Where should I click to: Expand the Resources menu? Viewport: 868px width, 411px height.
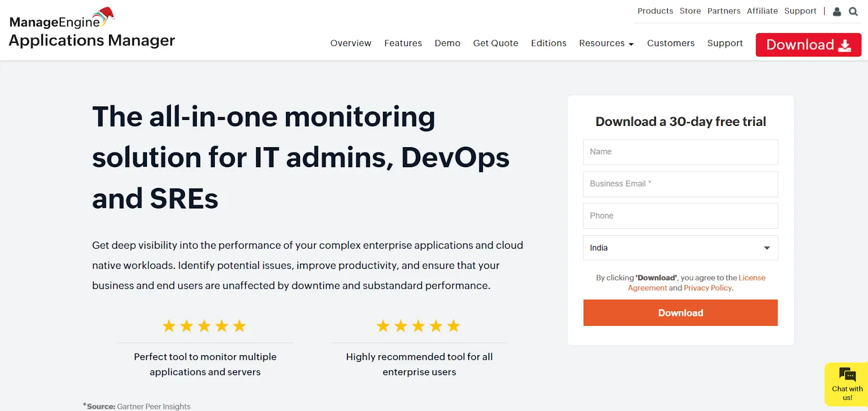[606, 43]
